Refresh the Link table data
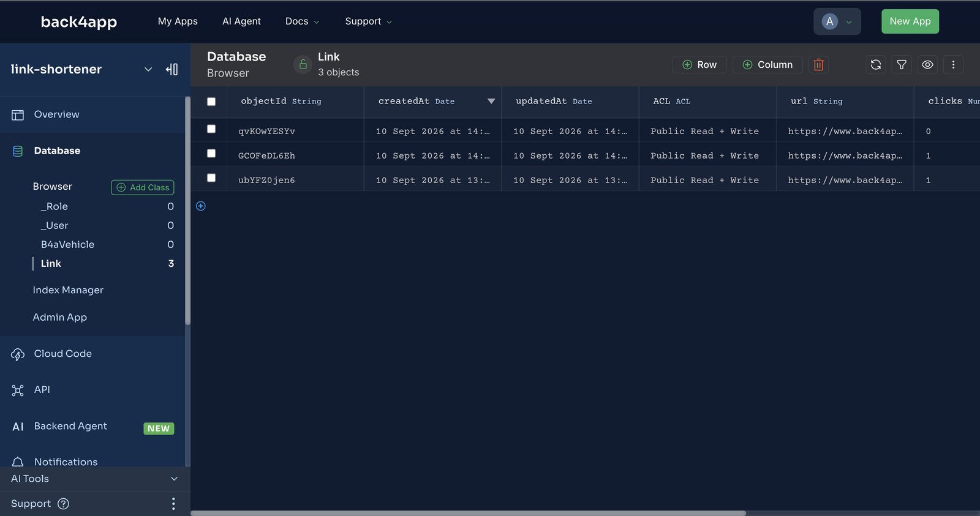Image resolution: width=980 pixels, height=516 pixels. (876, 64)
